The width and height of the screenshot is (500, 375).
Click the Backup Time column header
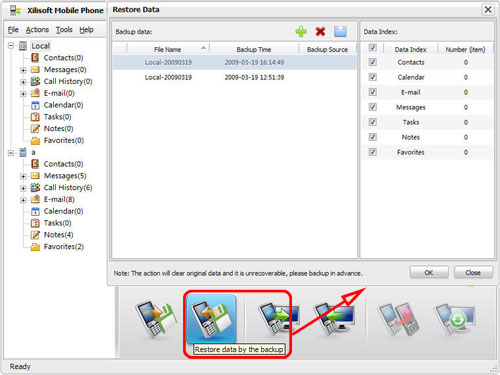click(x=254, y=49)
